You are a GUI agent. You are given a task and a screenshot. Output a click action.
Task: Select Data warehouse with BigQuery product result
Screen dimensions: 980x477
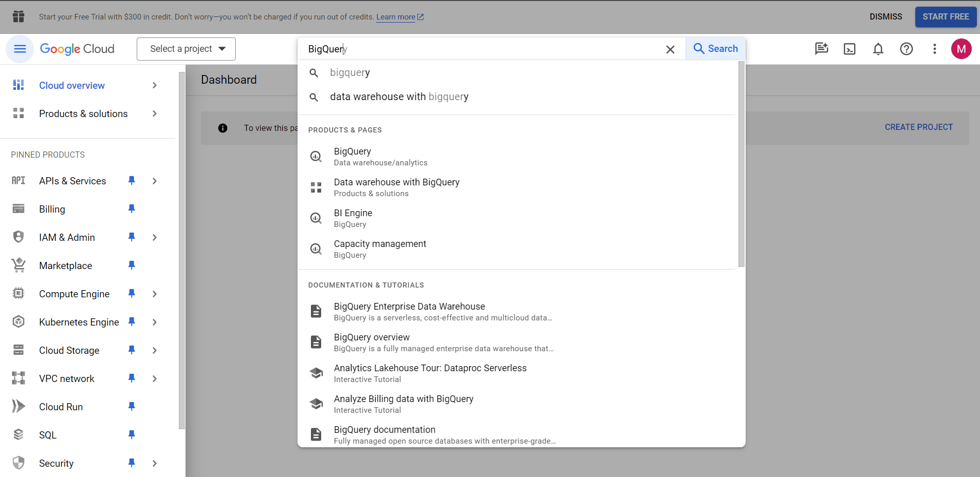(517, 187)
